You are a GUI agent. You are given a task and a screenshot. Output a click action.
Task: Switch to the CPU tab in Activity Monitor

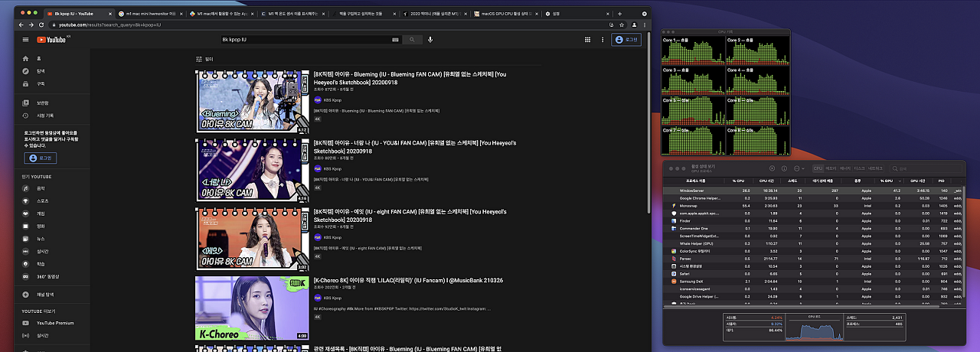pos(818,168)
